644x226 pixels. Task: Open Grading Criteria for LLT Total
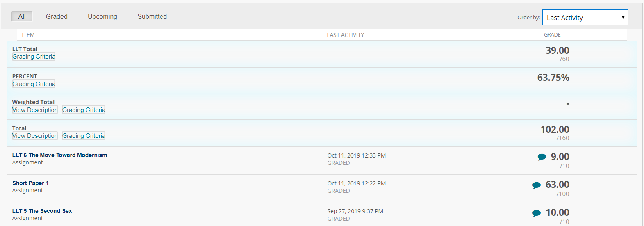tap(34, 57)
